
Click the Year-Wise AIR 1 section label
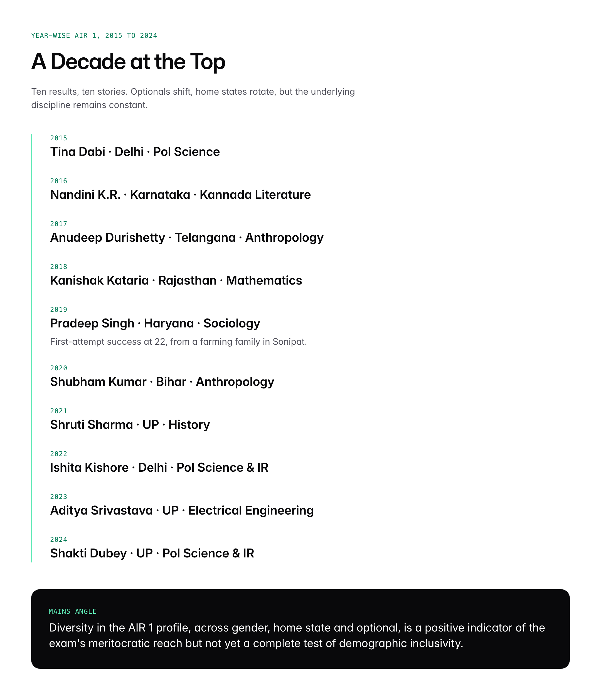click(x=94, y=36)
